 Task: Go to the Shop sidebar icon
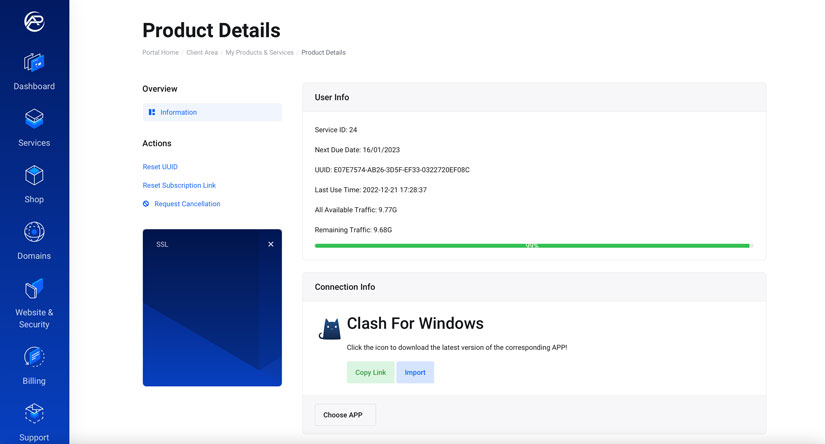(x=34, y=177)
